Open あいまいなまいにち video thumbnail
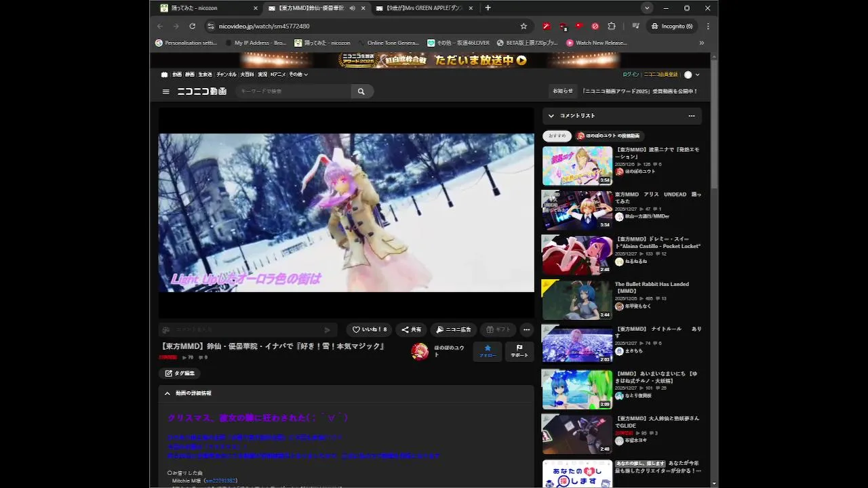Screen dimensions: 868x488 point(577,389)
